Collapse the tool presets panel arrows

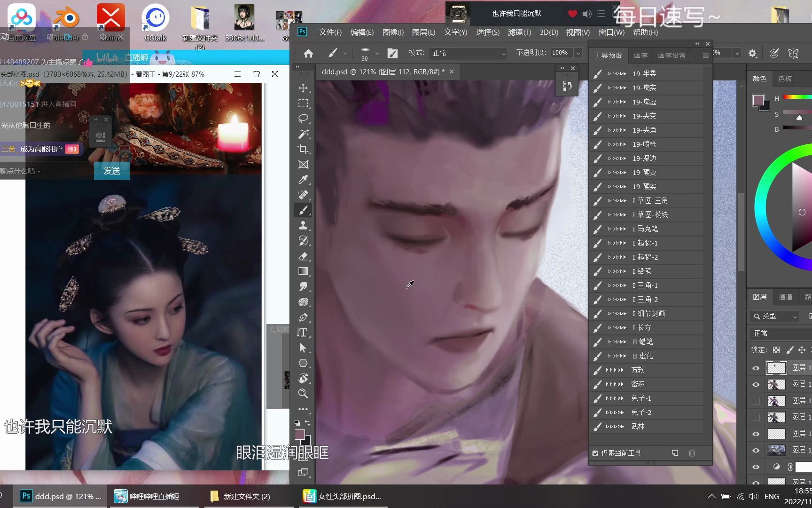697,44
